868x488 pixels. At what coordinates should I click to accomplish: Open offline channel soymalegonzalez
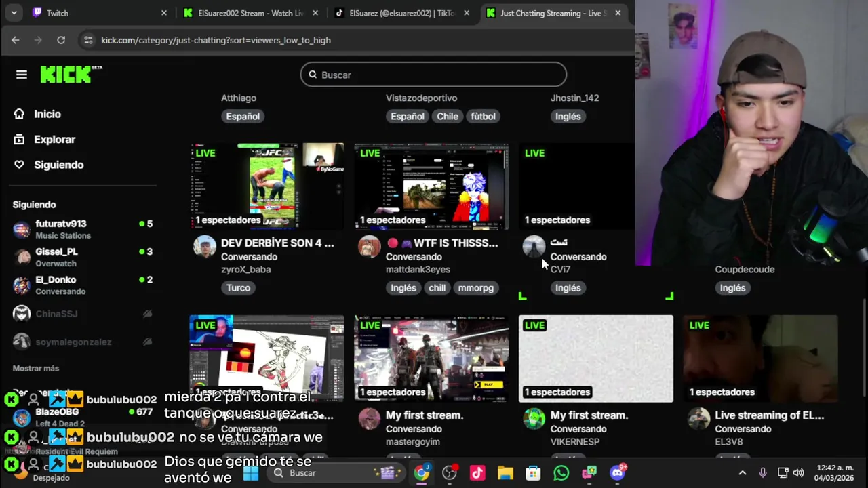[x=83, y=342]
